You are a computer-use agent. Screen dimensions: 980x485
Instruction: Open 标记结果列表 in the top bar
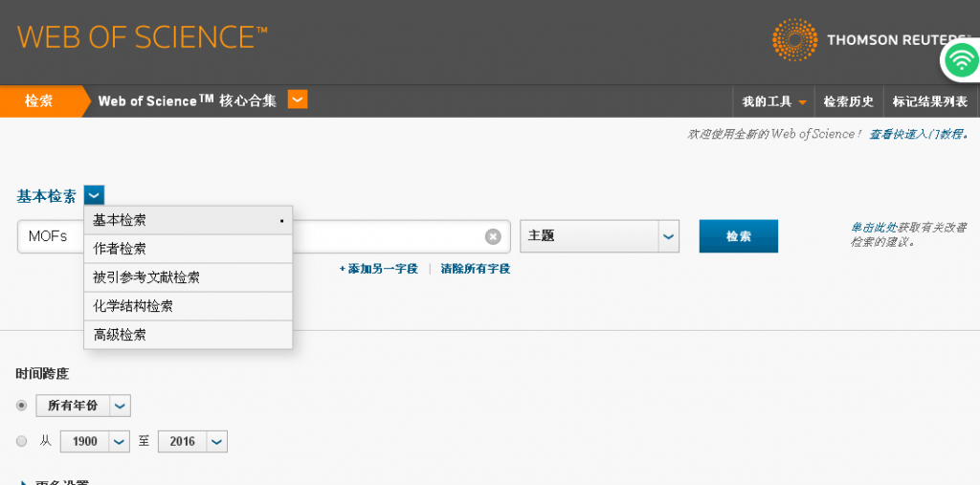tap(930, 101)
